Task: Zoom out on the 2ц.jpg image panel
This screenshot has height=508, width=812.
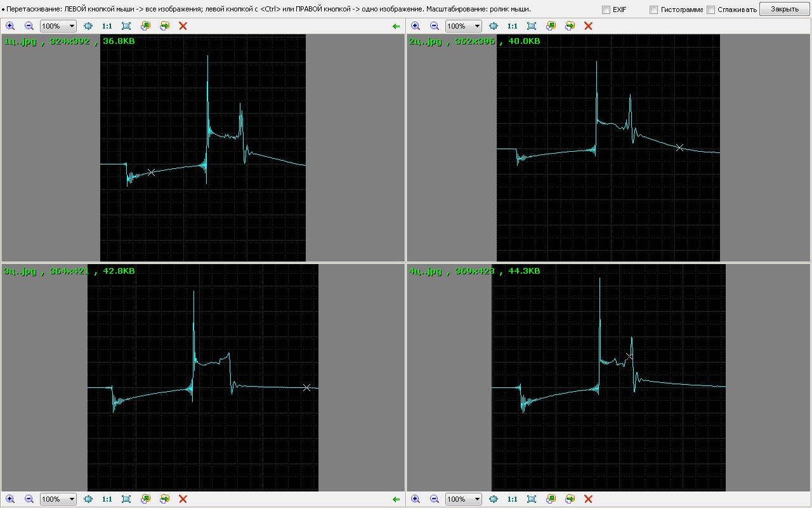Action: coord(435,26)
